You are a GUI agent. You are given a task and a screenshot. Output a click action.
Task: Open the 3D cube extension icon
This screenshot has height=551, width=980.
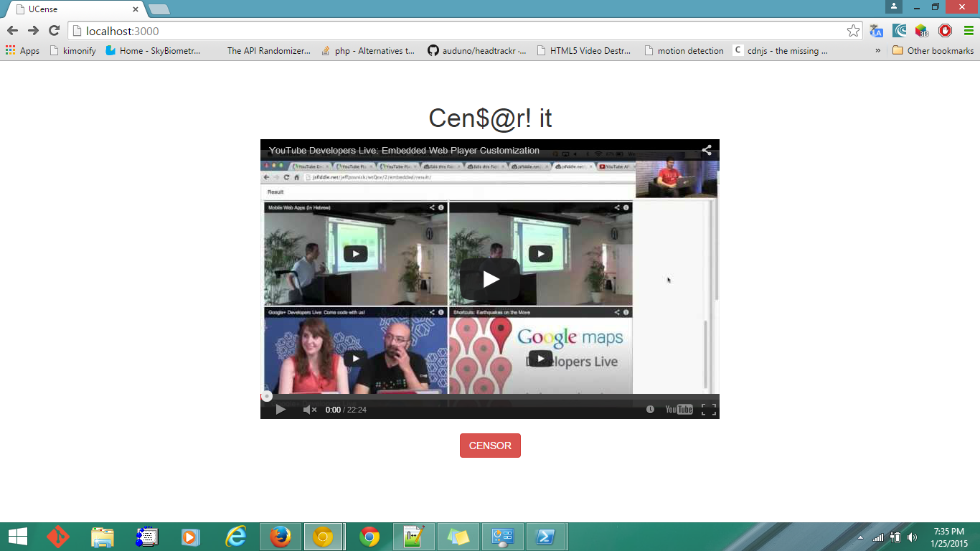pyautogui.click(x=922, y=31)
